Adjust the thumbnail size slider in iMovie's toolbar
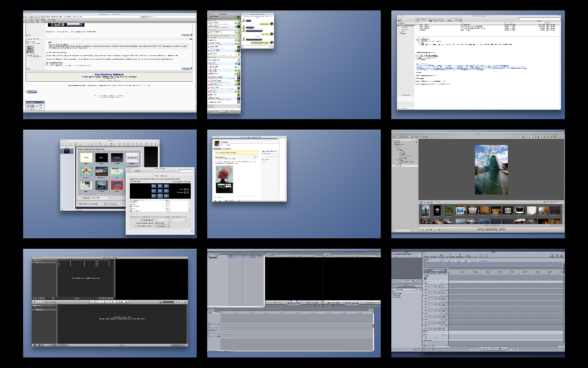The height and width of the screenshot is (368, 588). pos(49,302)
